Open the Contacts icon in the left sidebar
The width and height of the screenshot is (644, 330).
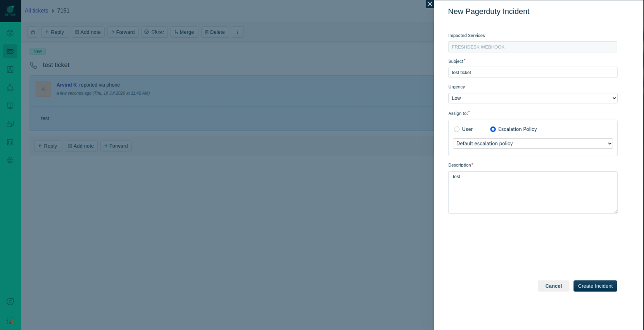point(10,69)
